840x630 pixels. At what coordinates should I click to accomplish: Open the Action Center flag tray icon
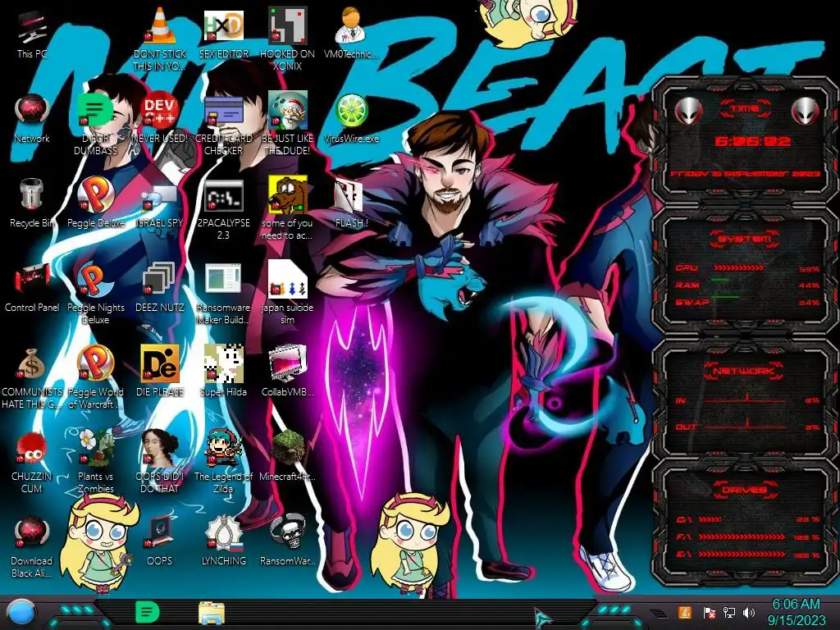click(709, 612)
